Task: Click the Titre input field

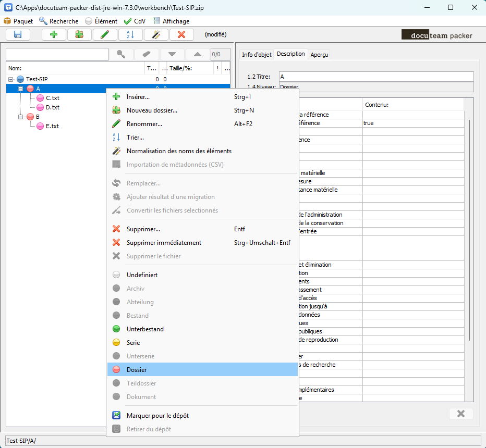Action: tap(376, 77)
